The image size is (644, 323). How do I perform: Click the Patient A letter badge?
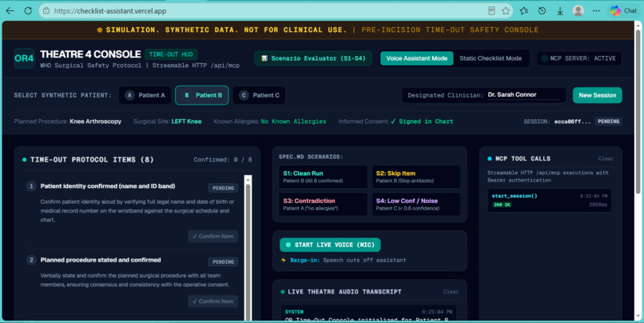tap(129, 95)
